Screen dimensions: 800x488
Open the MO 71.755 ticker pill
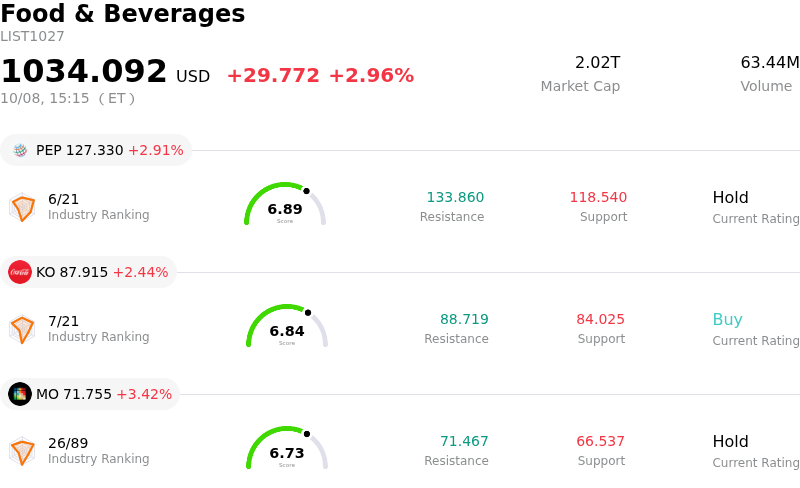click(90, 394)
